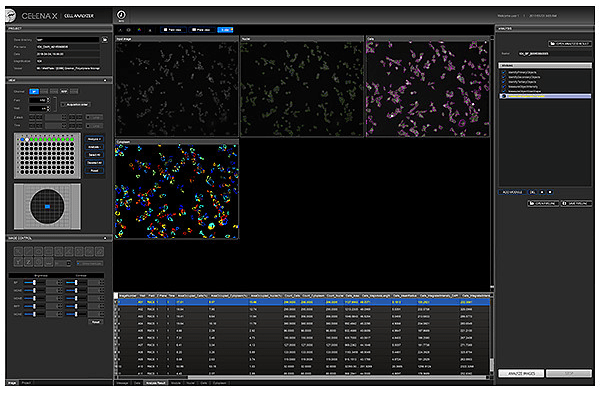Click the results table vertical scrollbar
The height and width of the screenshot is (394, 603).
pyautogui.click(x=492, y=364)
